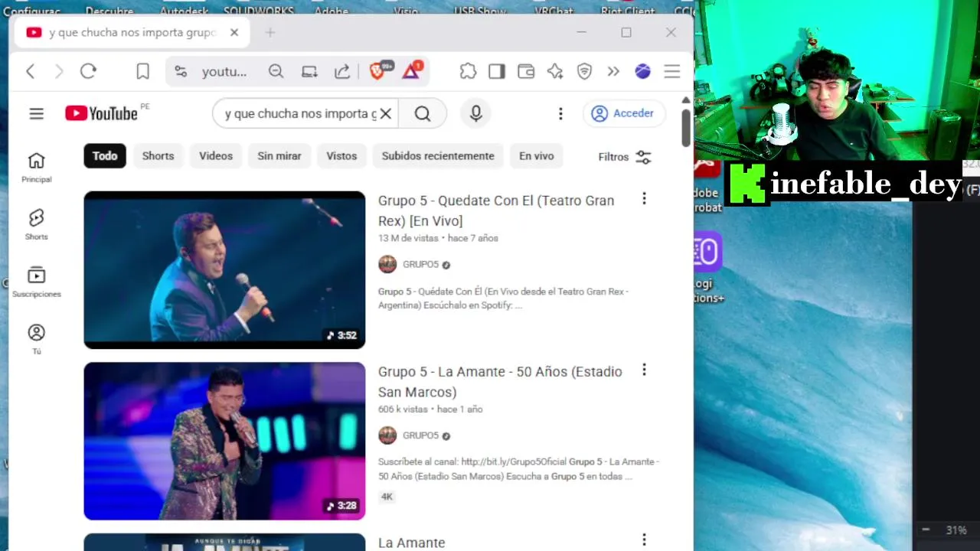
Task: Click the YouTube search magnifier button
Action: (x=423, y=113)
